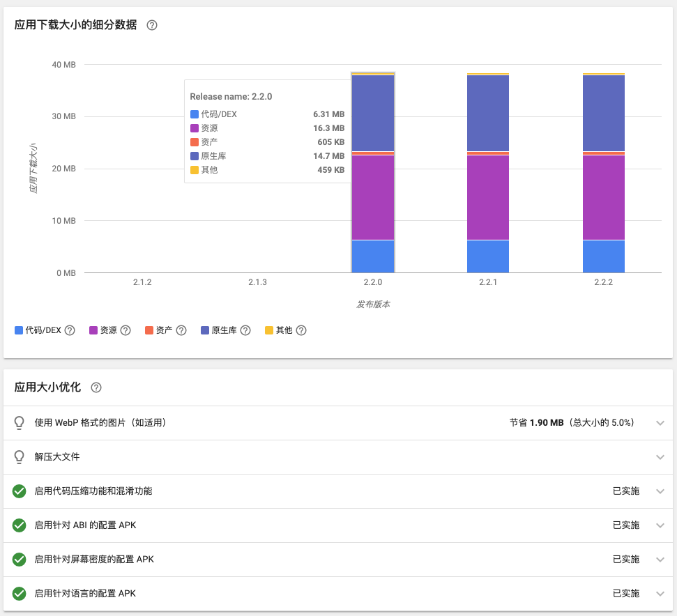Toggle the 资源 legend color swatch
This screenshot has width=677, height=616.
click(x=93, y=330)
